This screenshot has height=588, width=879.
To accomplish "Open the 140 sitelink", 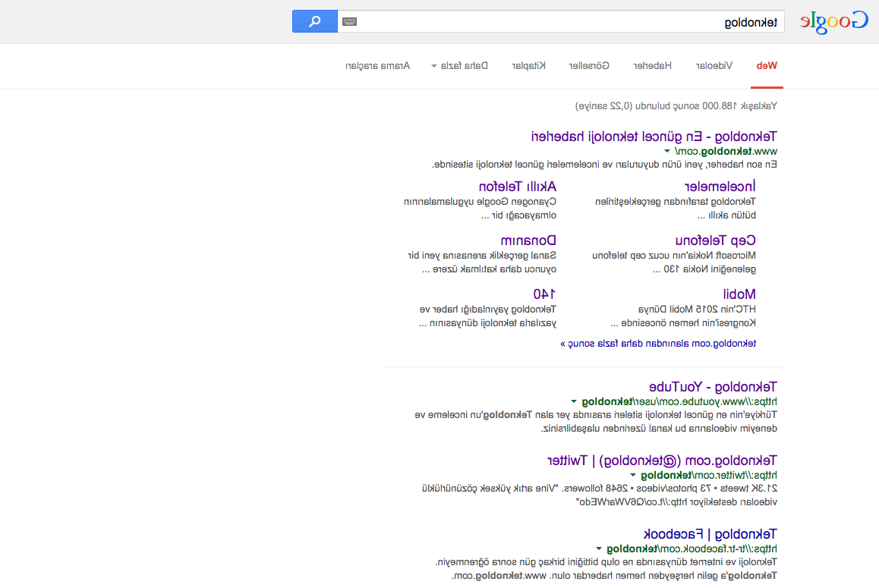I will (x=544, y=294).
